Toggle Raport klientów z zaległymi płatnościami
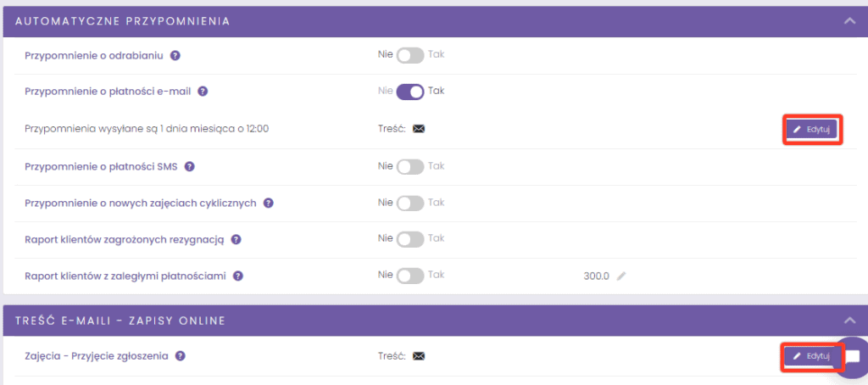 (x=410, y=276)
